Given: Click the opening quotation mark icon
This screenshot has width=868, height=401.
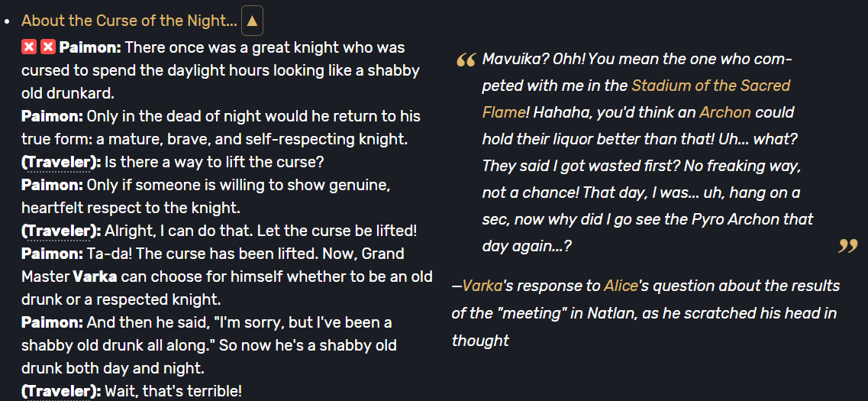Looking at the screenshot, I should coord(466,60).
